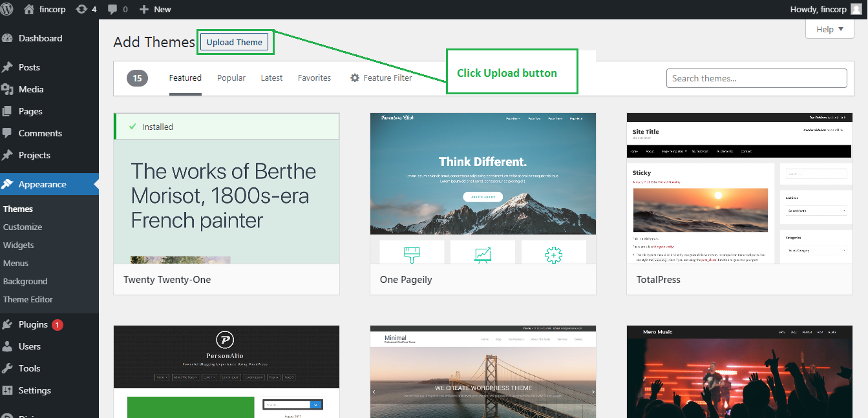The height and width of the screenshot is (418, 868).
Task: Click the Appearance paintbrush icon
Action: [7, 184]
